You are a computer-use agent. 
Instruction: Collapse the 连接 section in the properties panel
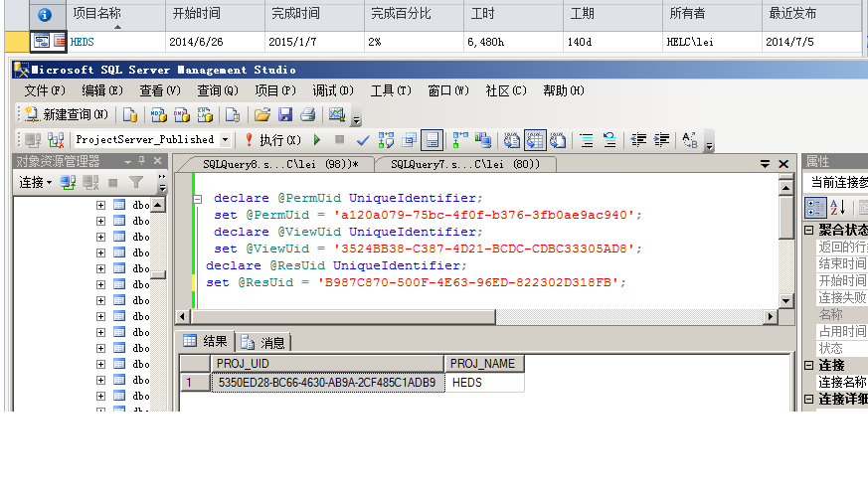[808, 366]
